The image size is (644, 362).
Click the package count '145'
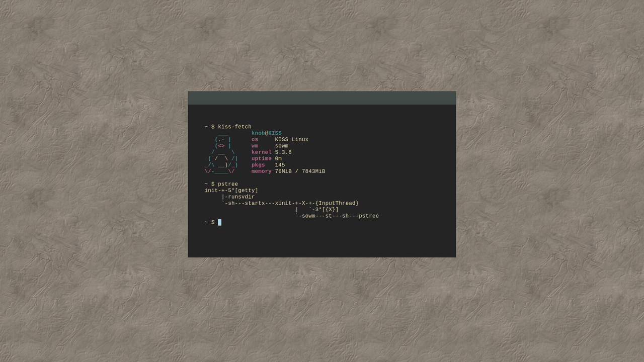tap(280, 165)
